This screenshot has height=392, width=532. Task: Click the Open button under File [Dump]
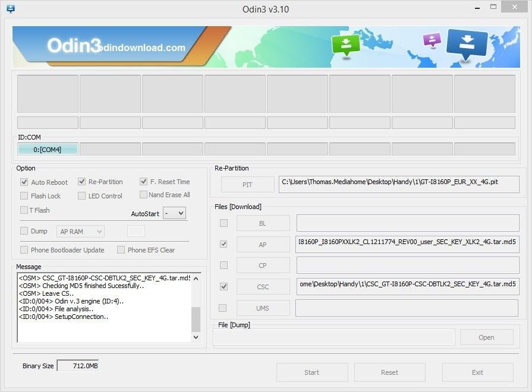click(x=486, y=337)
